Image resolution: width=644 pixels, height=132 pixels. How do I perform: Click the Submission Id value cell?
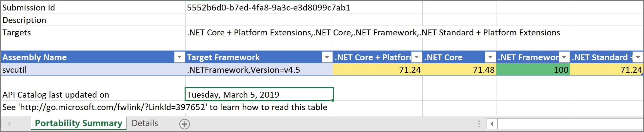tap(259, 7)
